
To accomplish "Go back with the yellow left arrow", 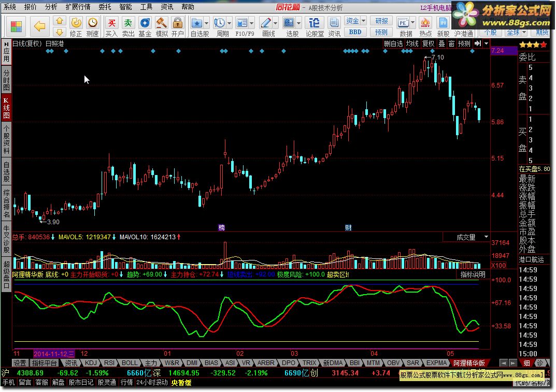I will point(39,26).
